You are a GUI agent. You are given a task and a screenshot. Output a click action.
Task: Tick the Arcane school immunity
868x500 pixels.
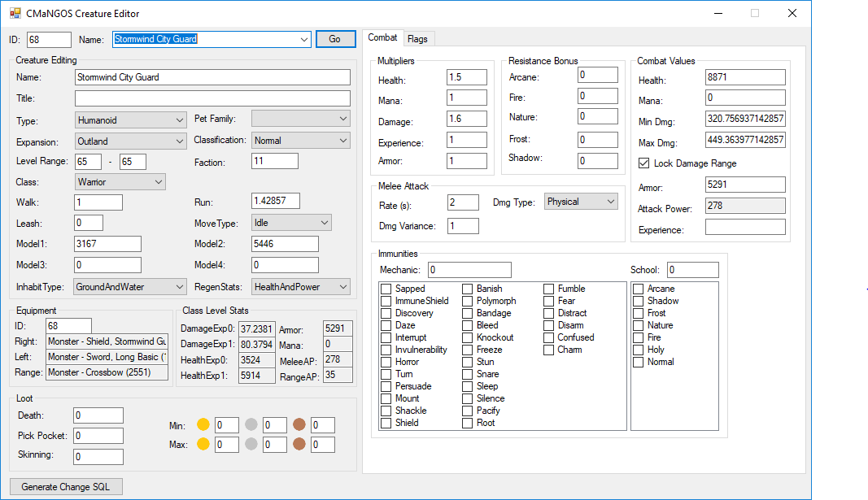point(639,289)
